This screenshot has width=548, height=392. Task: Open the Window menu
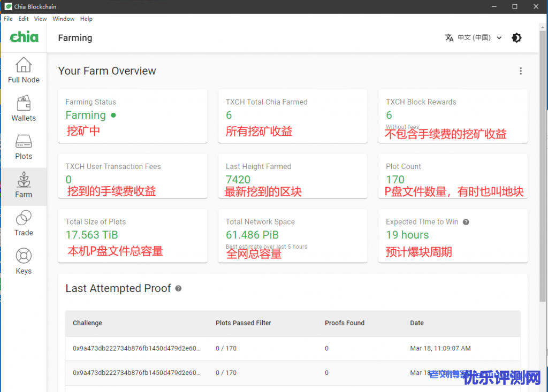click(63, 19)
